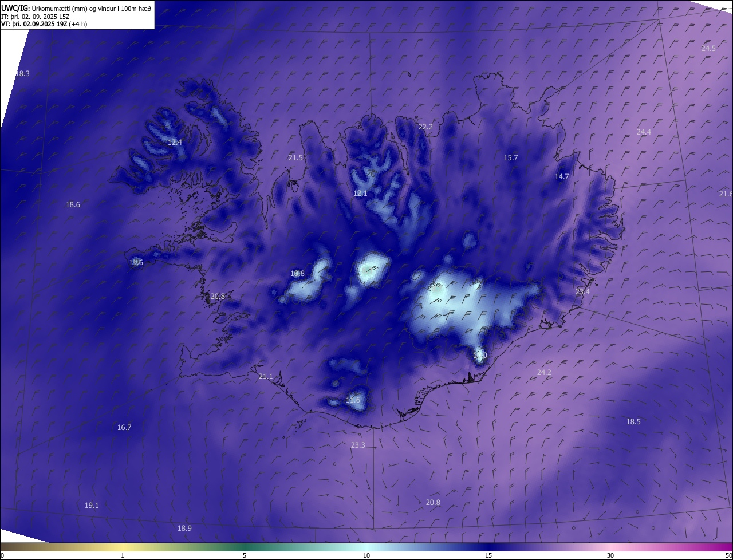Click the title line starting with UWC/IG

click(76, 7)
